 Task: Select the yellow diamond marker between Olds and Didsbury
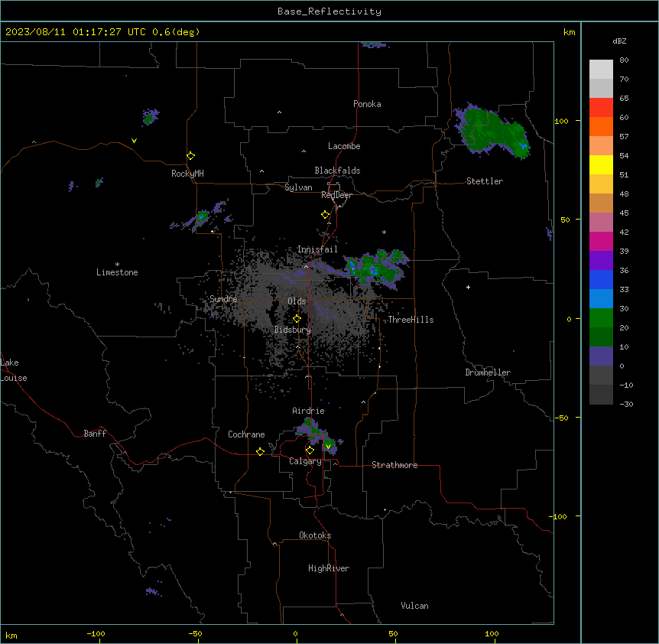coord(297,319)
